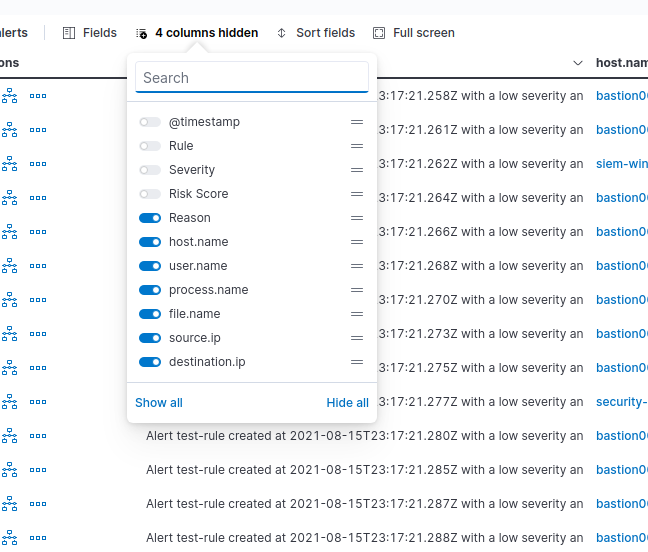Open analyzer for the 21.261Z alert row
The width and height of the screenshot is (648, 552).
coord(10,130)
